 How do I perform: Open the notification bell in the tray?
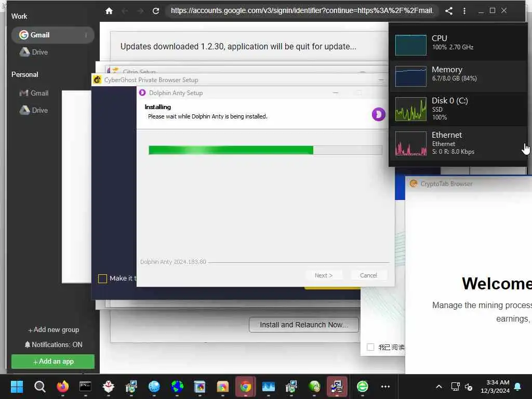(x=518, y=387)
